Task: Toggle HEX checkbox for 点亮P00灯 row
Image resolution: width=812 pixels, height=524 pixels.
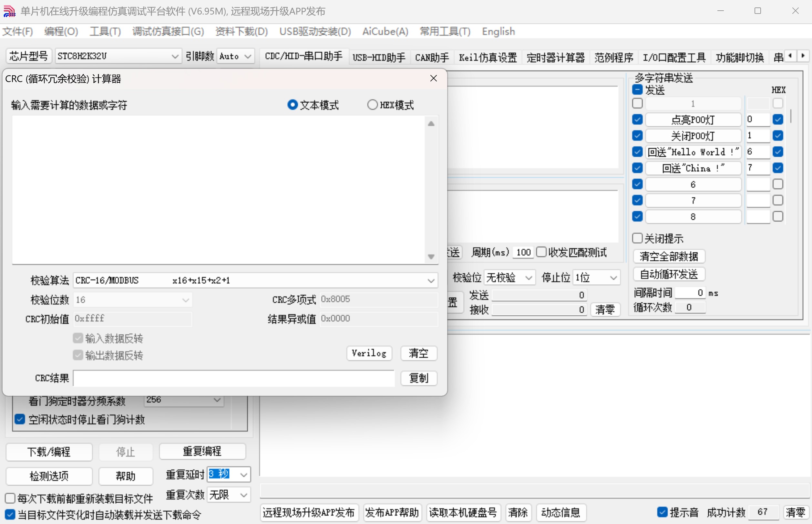Action: [778, 120]
